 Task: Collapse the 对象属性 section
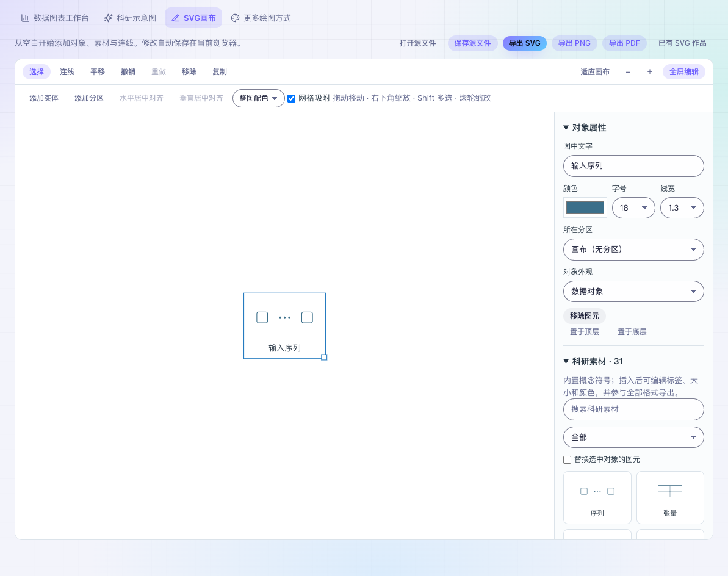pos(585,128)
